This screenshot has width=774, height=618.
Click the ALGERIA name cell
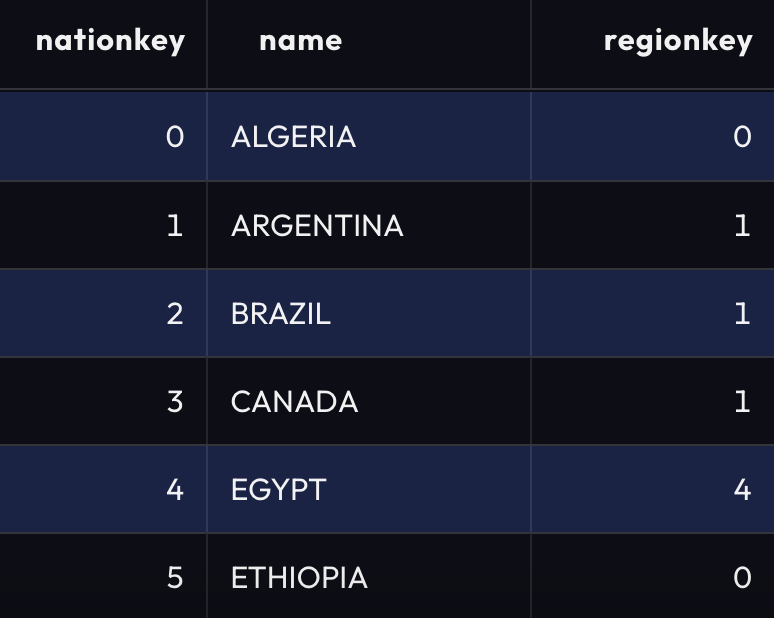293,136
